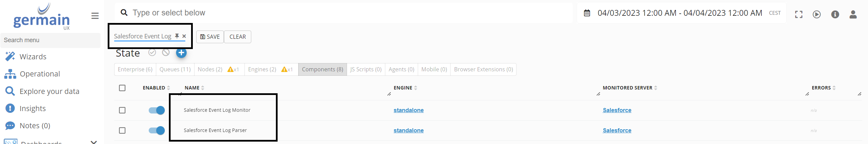This screenshot has width=868, height=144.
Task: Expand the Dashboards menu chevron
Action: pyautogui.click(x=94, y=142)
